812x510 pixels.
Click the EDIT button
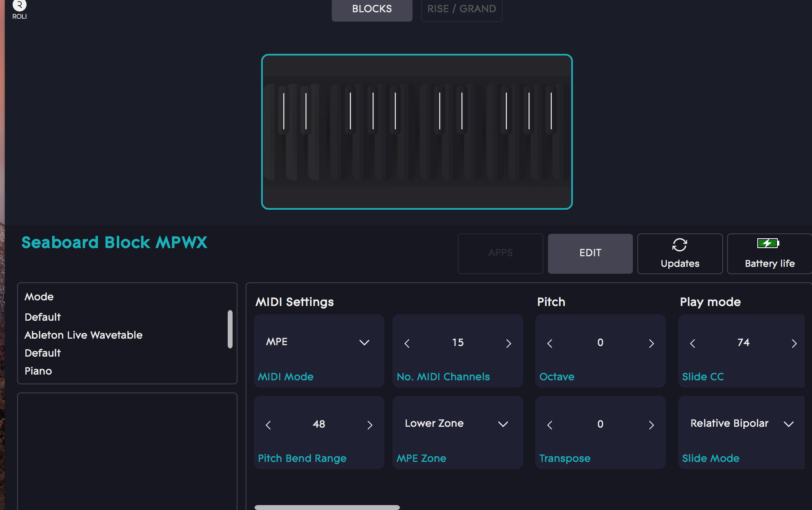pyautogui.click(x=590, y=253)
